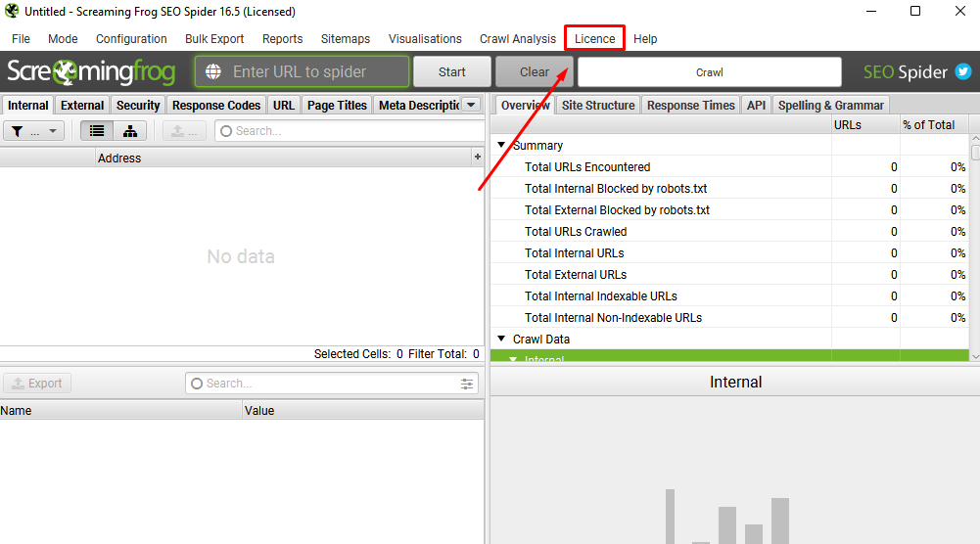Select the External tab
The width and height of the screenshot is (980, 544).
click(x=82, y=105)
